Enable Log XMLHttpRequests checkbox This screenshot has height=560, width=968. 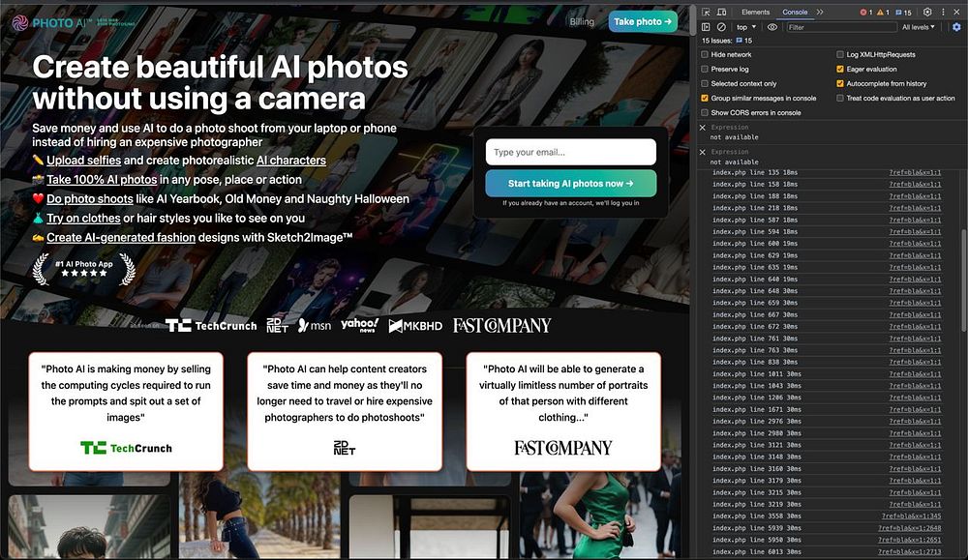[839, 54]
